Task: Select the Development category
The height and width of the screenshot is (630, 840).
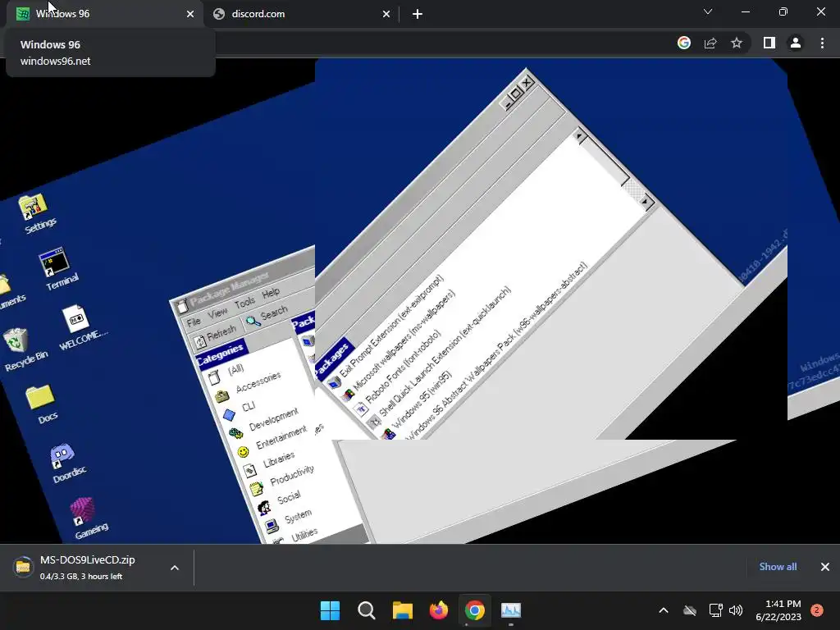Action: pos(265,422)
